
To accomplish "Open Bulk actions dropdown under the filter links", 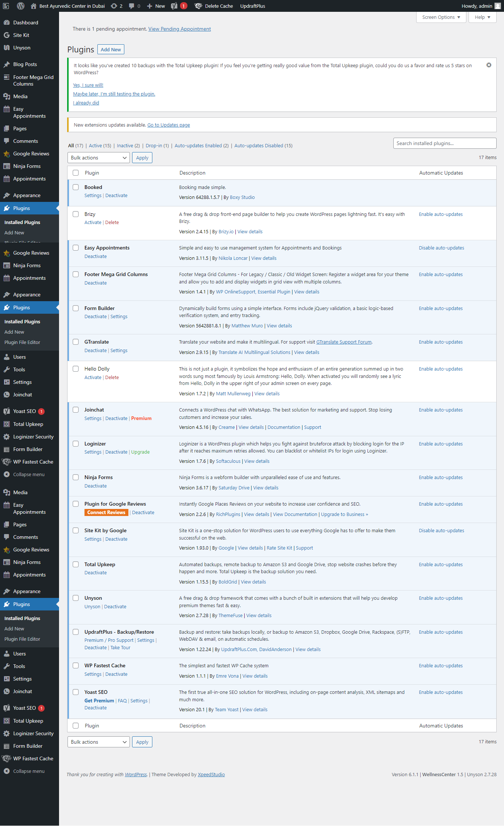I will pyautogui.click(x=99, y=158).
